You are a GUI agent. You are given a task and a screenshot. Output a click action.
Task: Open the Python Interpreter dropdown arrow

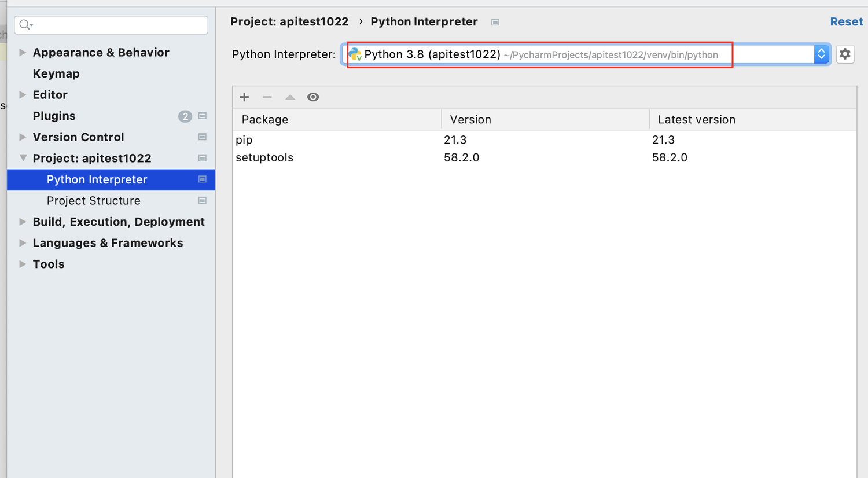click(x=821, y=54)
